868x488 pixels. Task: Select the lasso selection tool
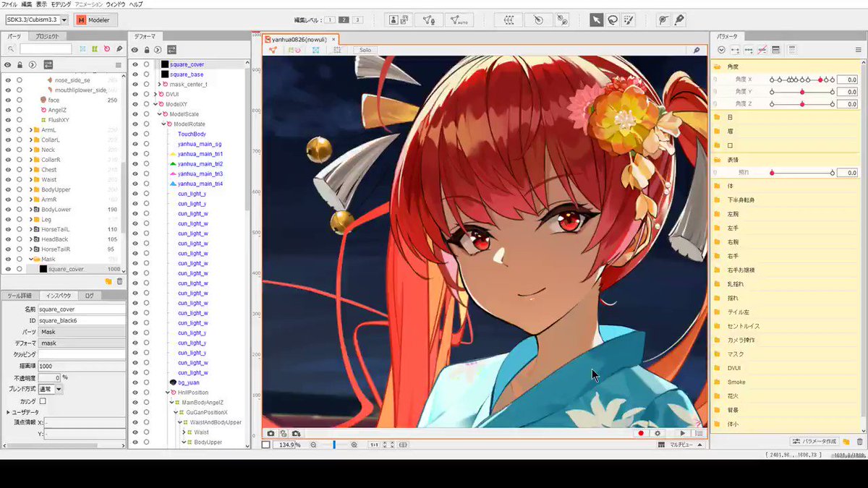[613, 20]
